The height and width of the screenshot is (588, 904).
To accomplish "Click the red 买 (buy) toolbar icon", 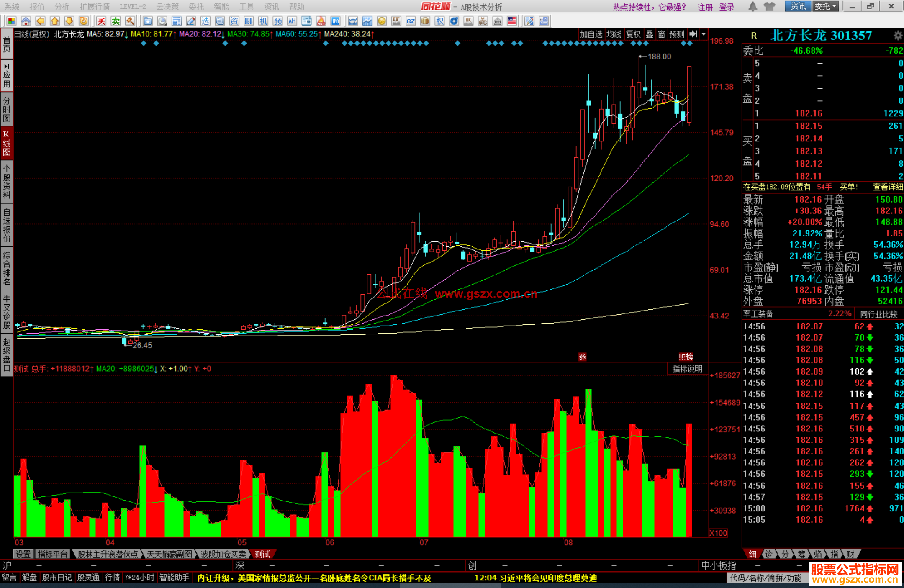I will click(x=101, y=21).
